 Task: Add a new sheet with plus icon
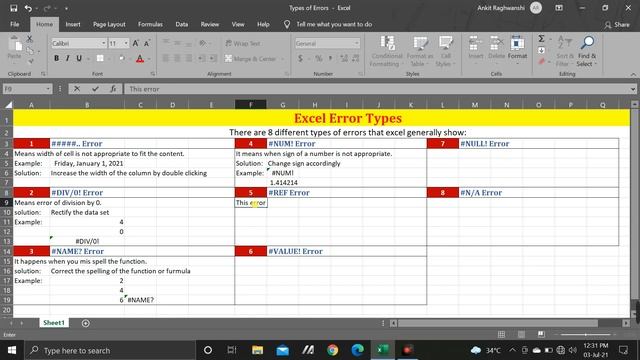[x=85, y=323]
